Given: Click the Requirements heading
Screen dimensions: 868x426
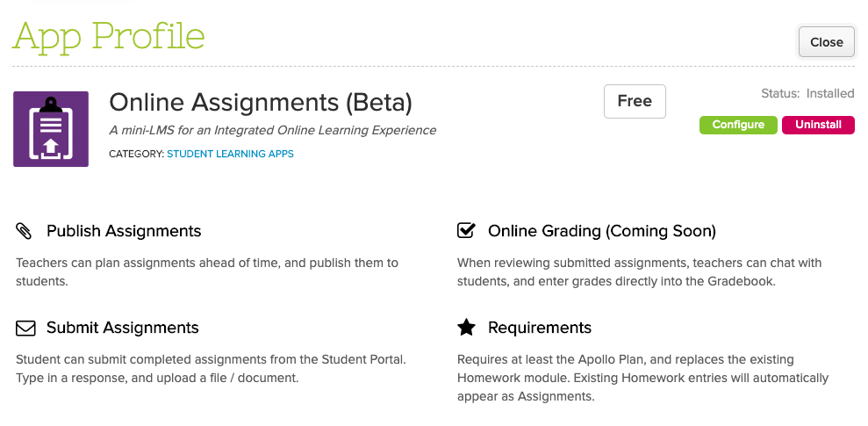Looking at the screenshot, I should click(x=540, y=329).
